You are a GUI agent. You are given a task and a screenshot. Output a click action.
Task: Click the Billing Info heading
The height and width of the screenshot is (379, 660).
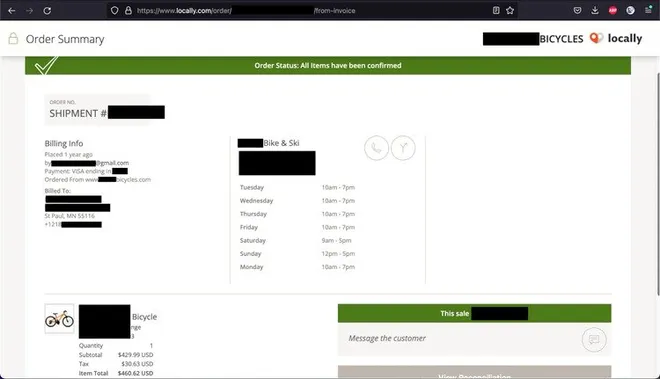64,143
